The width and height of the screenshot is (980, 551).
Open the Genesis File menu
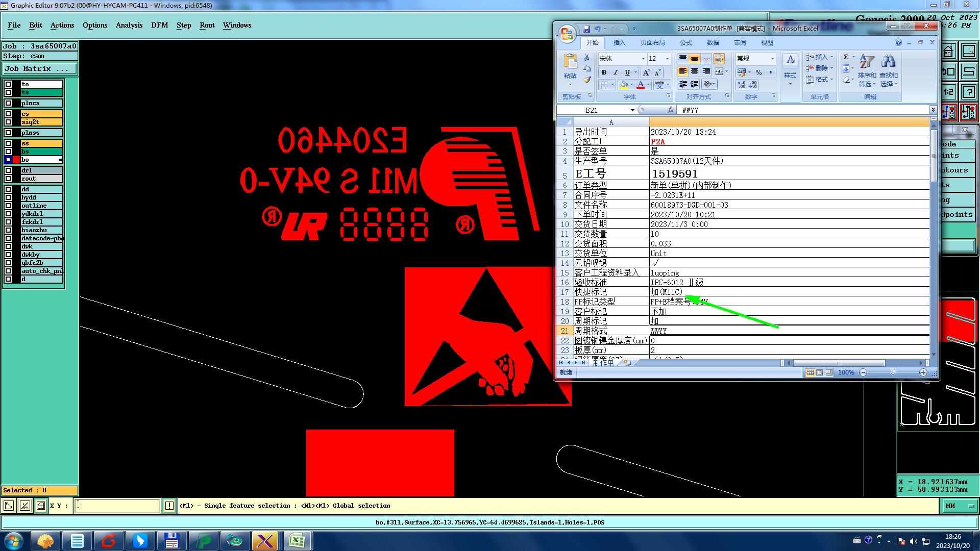(14, 25)
